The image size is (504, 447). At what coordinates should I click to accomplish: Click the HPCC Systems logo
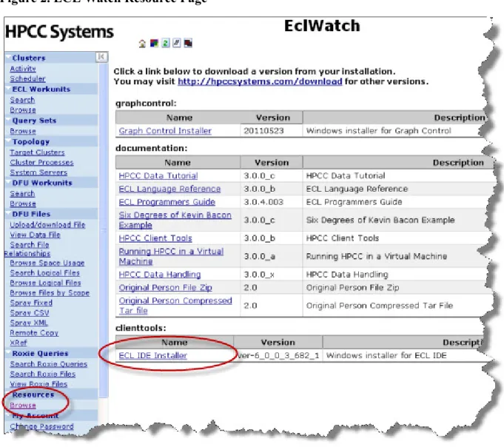[59, 32]
